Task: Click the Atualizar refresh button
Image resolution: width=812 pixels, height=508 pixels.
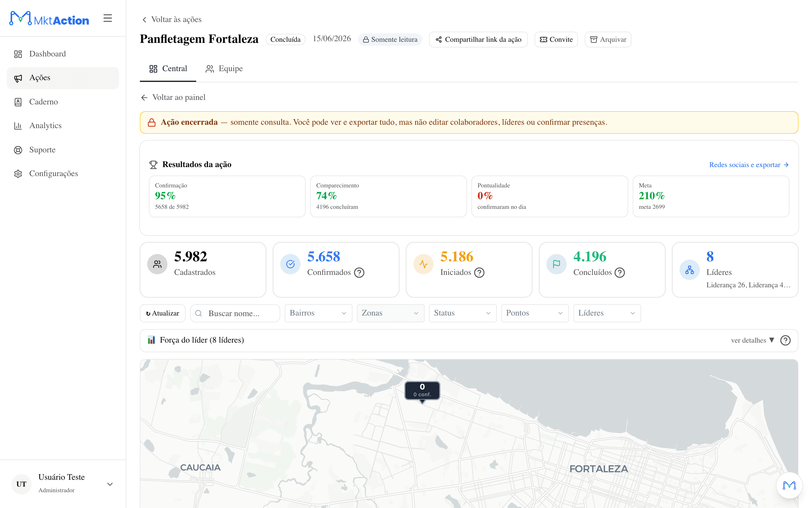Action: coord(162,313)
